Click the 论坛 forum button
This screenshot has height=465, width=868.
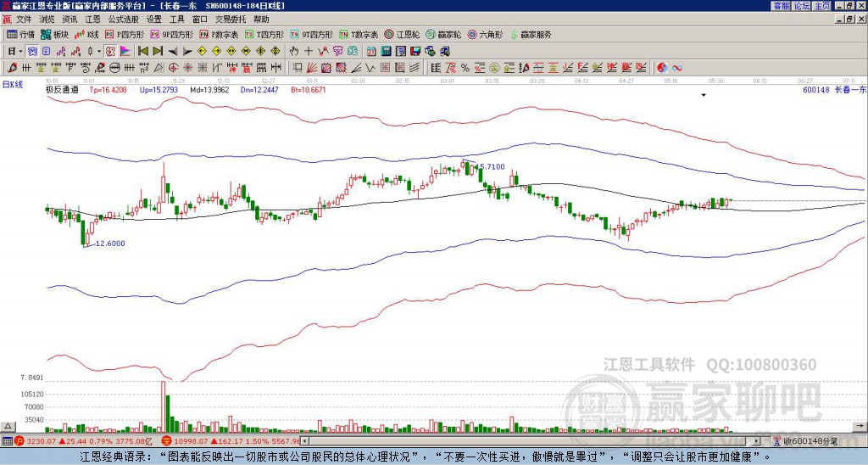click(802, 6)
